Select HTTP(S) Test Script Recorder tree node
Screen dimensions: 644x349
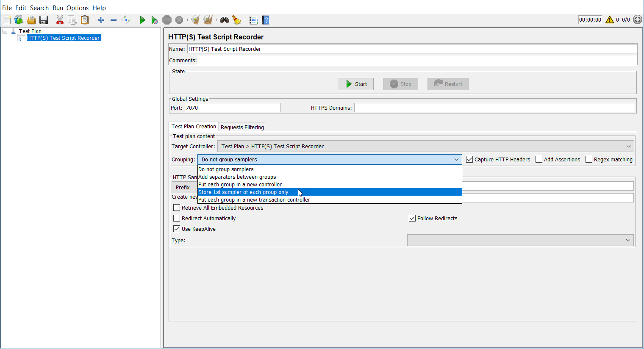(x=64, y=38)
